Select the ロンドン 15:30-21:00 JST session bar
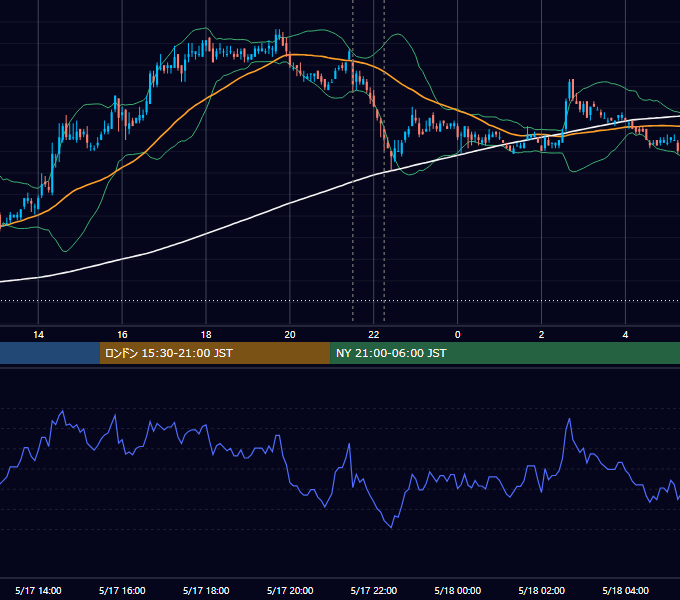 215,353
